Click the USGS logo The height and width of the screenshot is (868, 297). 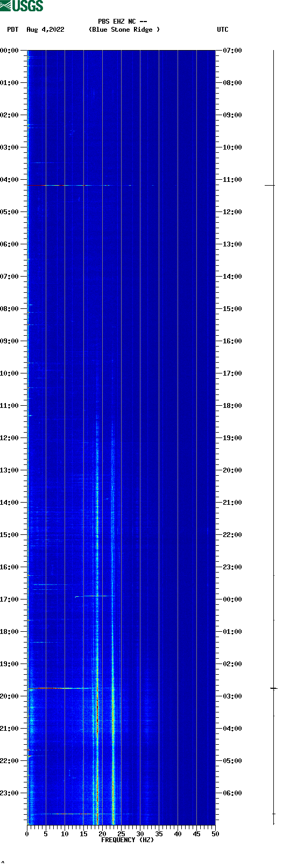(x=22, y=6)
